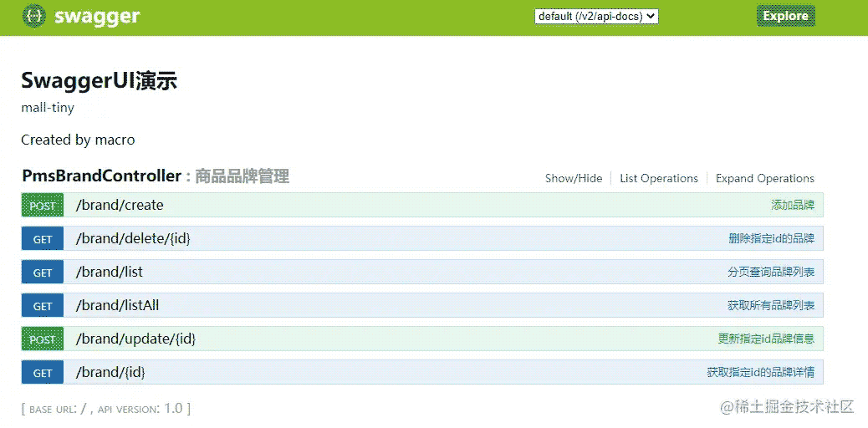Open the /brand/listAll operation path
This screenshot has width=868, height=428.
pyautogui.click(x=117, y=306)
